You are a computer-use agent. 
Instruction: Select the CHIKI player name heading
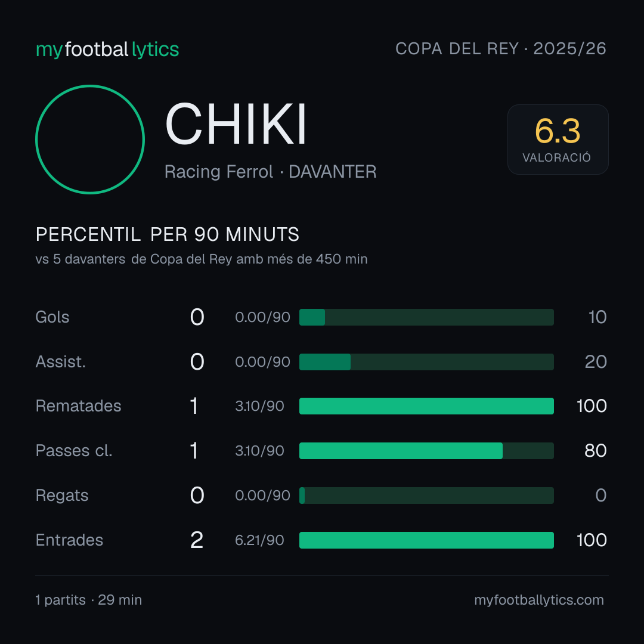(x=236, y=124)
